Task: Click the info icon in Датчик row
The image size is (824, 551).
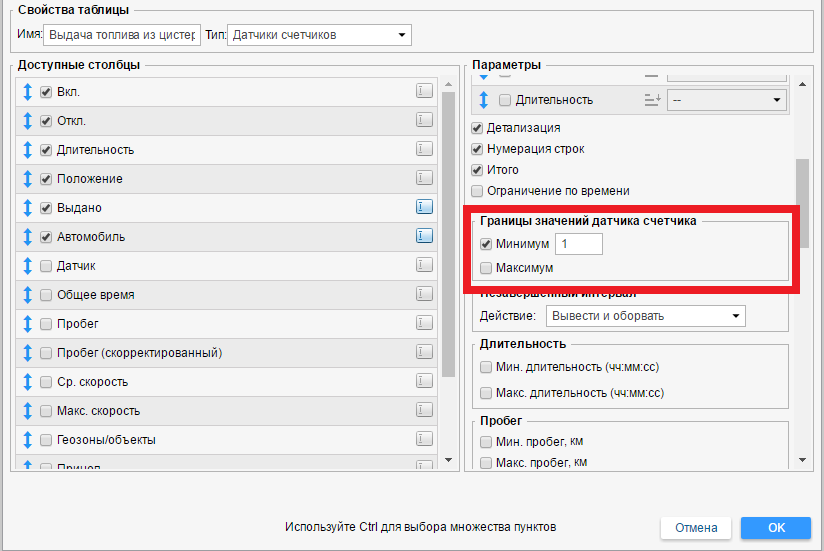Action: click(x=424, y=265)
